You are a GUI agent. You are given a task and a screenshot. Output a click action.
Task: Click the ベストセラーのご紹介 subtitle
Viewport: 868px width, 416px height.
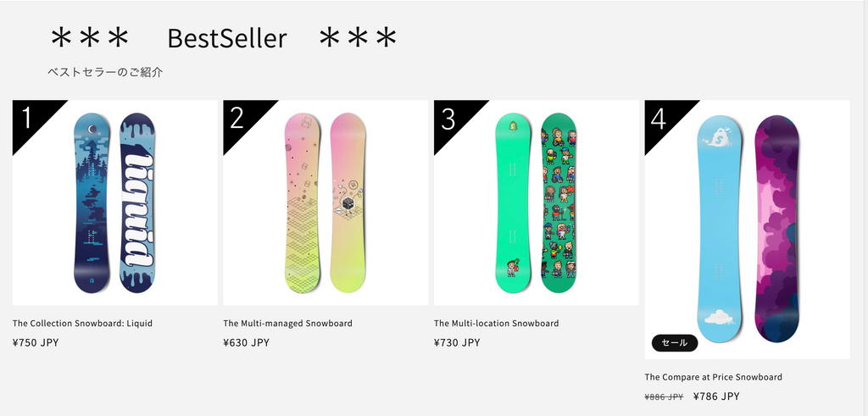point(105,72)
